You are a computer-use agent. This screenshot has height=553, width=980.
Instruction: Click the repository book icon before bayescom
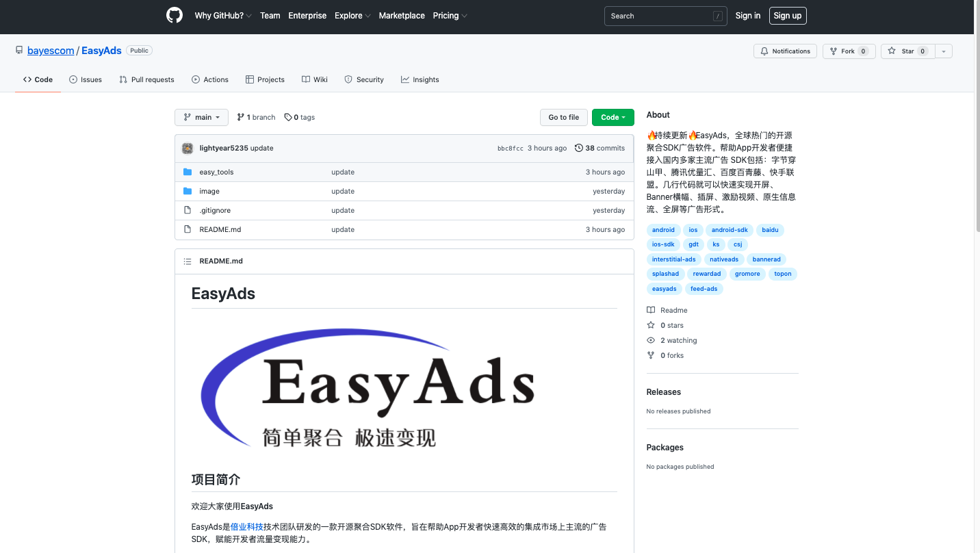coord(18,49)
